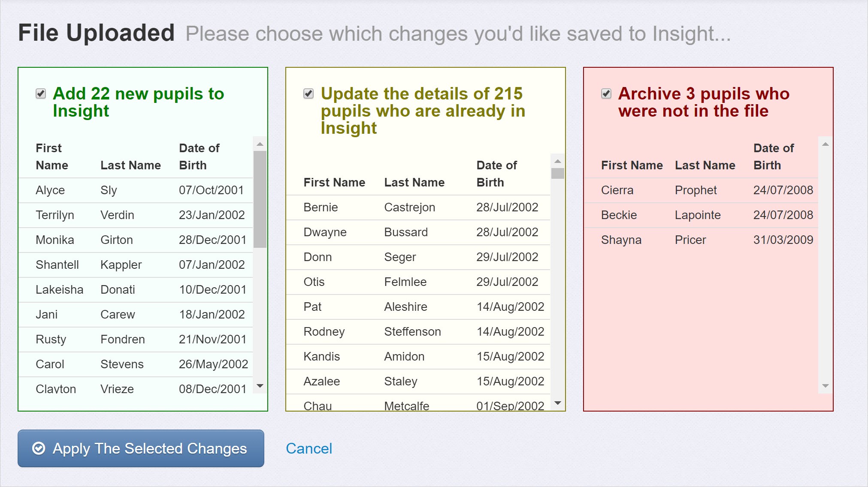Click the Cancel link
Viewport: 868px width, 487px height.
click(309, 448)
